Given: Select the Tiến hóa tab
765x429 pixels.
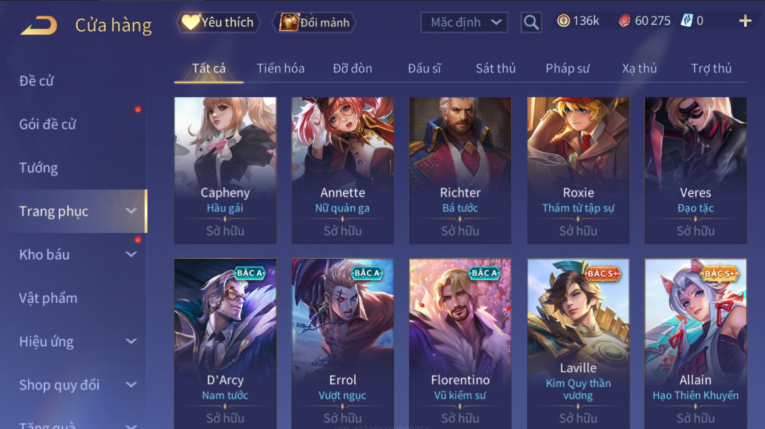Looking at the screenshot, I should pyautogui.click(x=281, y=68).
